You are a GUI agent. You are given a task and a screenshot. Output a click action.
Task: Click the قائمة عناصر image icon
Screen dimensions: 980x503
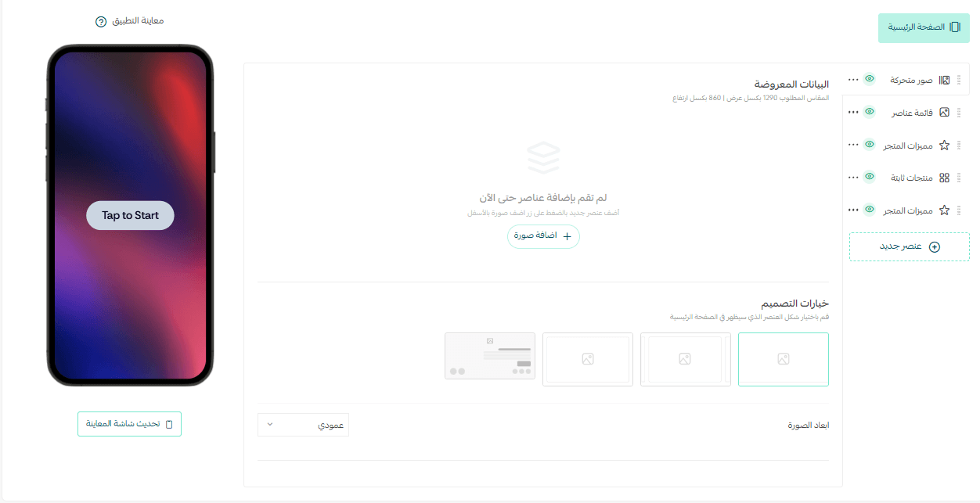click(944, 113)
